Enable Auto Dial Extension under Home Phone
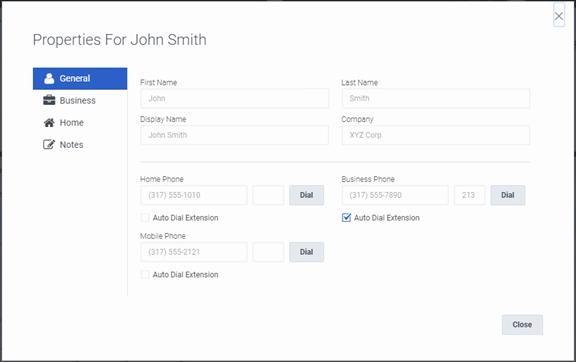The height and width of the screenshot is (363, 576). 145,218
